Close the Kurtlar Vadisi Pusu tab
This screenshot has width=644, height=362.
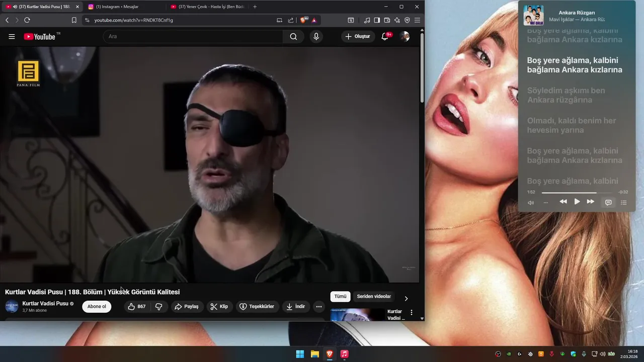[x=77, y=7]
